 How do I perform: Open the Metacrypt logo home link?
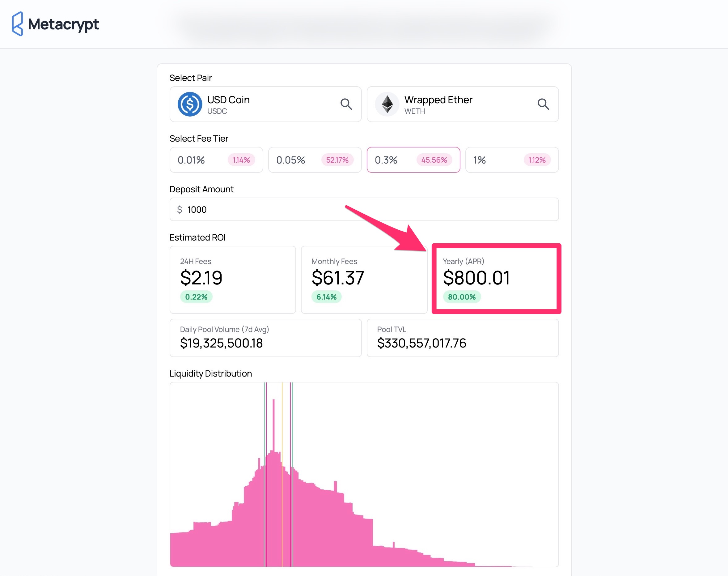tap(55, 24)
